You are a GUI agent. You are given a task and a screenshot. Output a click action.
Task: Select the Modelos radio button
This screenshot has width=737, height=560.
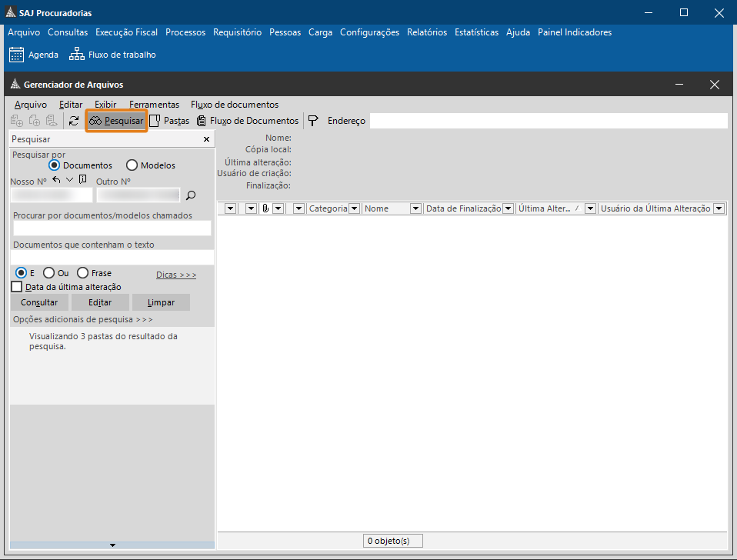pyautogui.click(x=132, y=165)
